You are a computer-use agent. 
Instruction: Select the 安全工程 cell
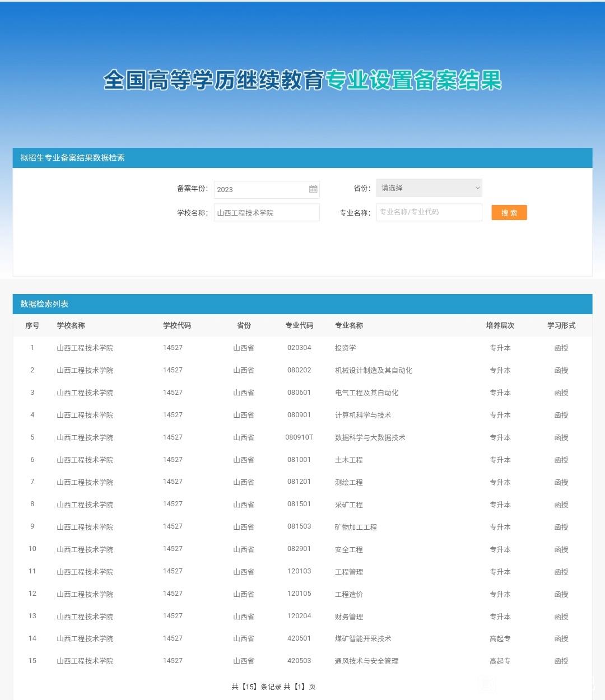(x=349, y=549)
